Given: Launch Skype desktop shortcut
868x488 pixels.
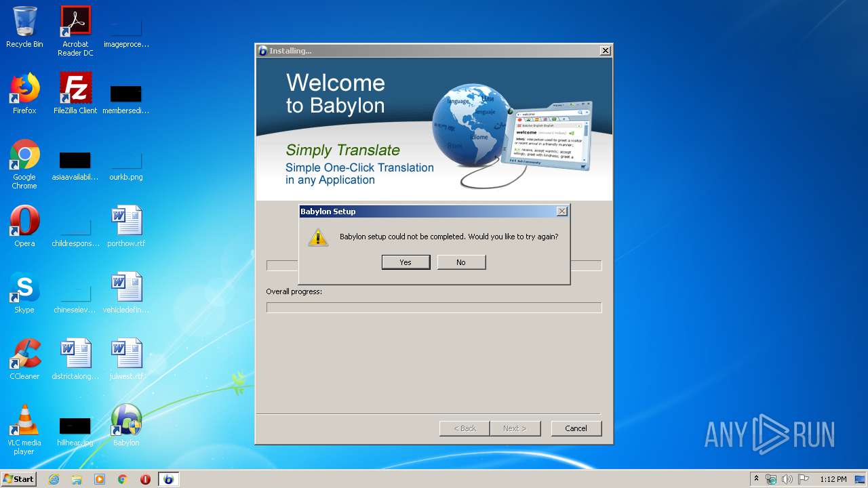Looking at the screenshot, I should [x=24, y=293].
